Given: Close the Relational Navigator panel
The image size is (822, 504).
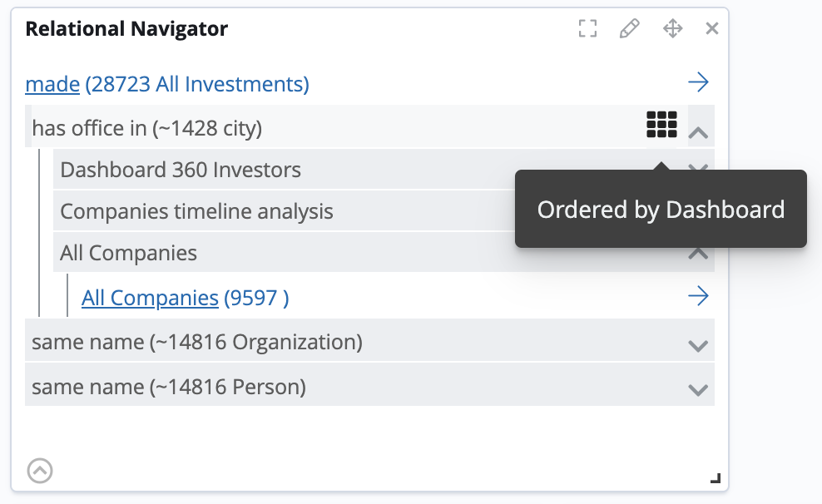Looking at the screenshot, I should [x=712, y=27].
